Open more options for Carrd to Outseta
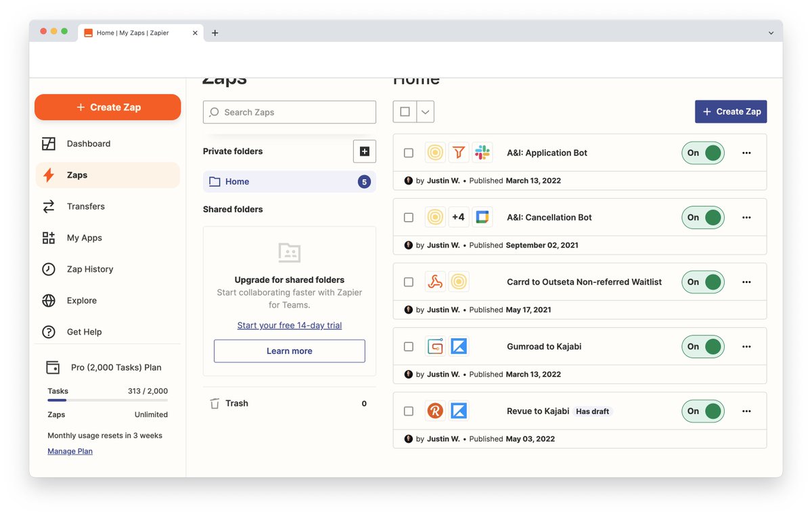This screenshot has width=812, height=516. (746, 282)
